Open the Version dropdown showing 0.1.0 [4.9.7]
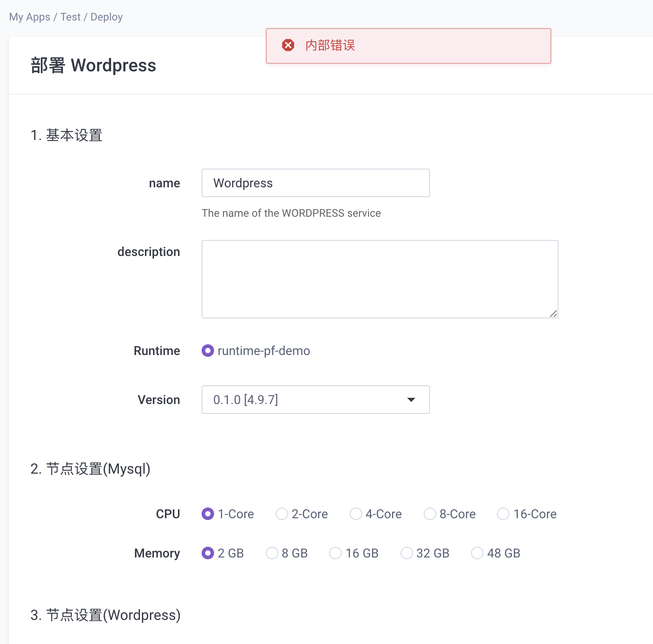This screenshot has width=653, height=644. [315, 400]
